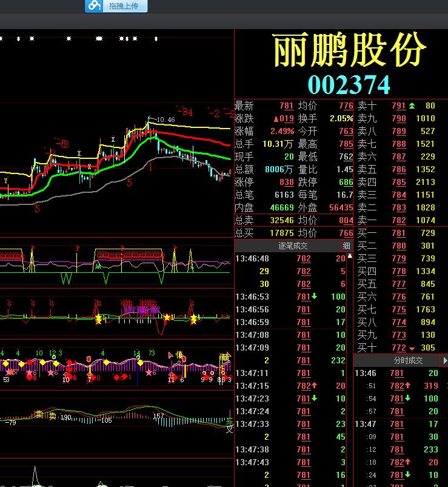Click the 换手 value 2.05%
This screenshot has height=487, width=448.
click(x=341, y=118)
